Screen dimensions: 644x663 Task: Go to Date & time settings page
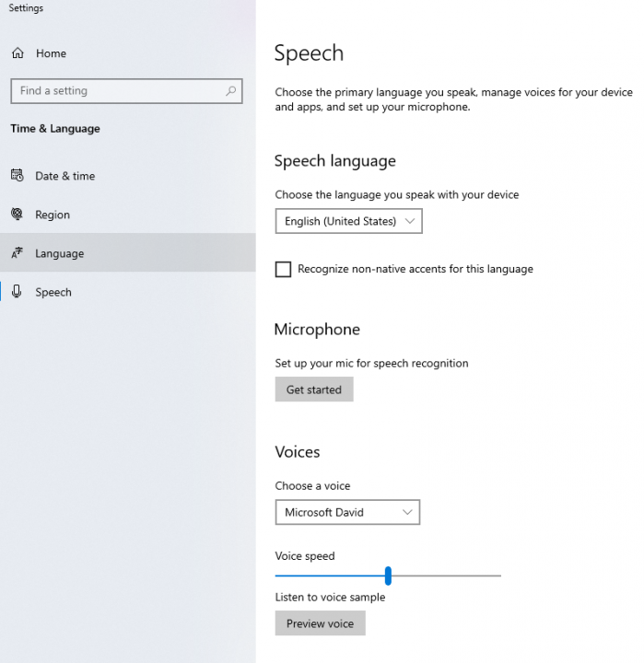(64, 176)
